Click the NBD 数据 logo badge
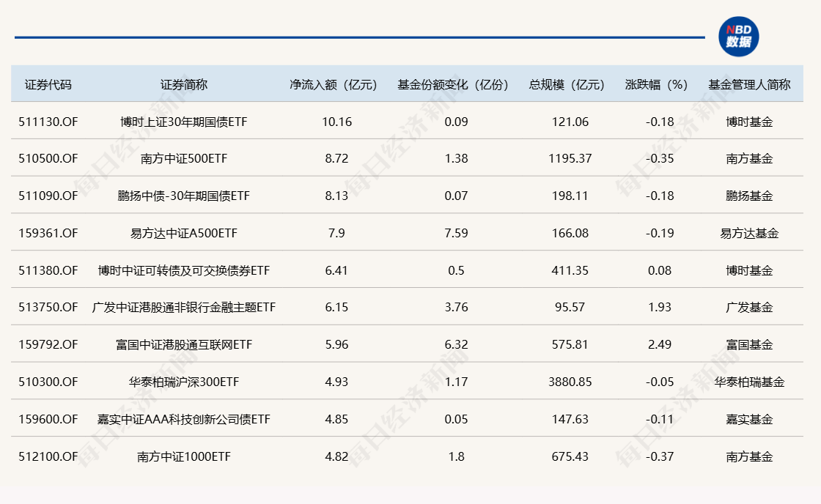 click(x=738, y=36)
